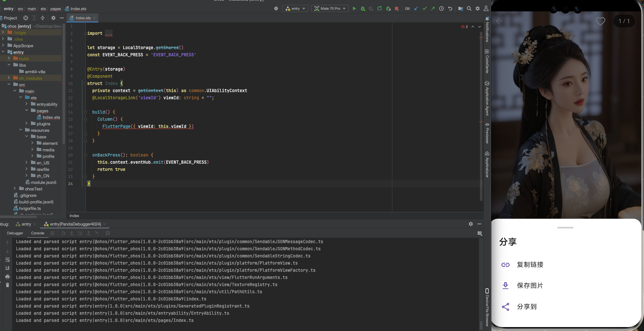Open IDE settings gear in top toolbar
The width and height of the screenshot is (644, 331).
point(478,8)
